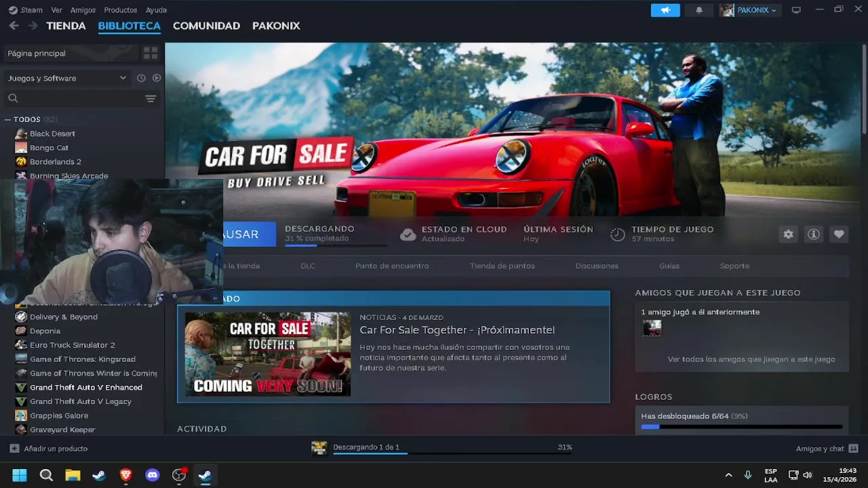Open the Ayuda menu
This screenshot has width=868, height=488.
[156, 10]
